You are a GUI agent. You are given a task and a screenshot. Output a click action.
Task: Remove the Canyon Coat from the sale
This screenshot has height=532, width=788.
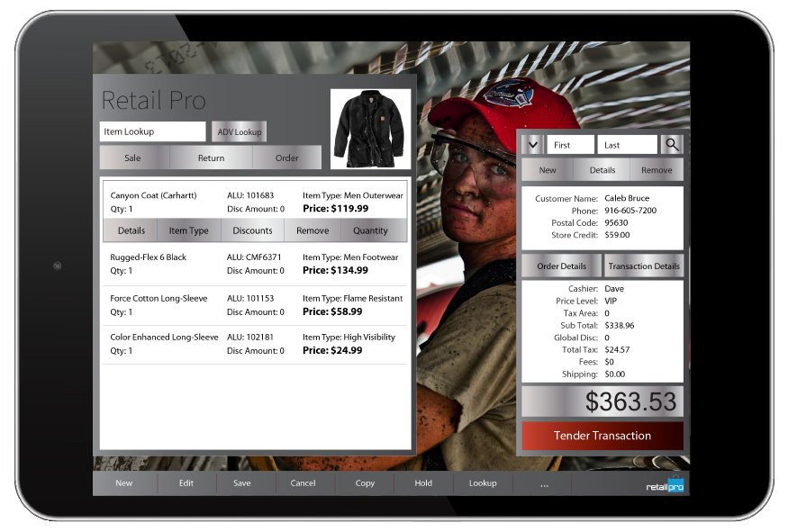tap(312, 230)
